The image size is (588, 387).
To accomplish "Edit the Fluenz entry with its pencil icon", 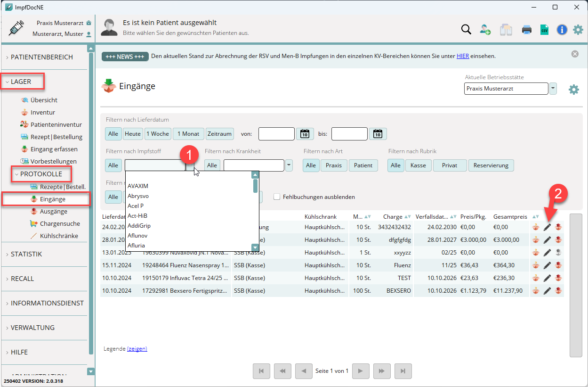I will click(547, 265).
